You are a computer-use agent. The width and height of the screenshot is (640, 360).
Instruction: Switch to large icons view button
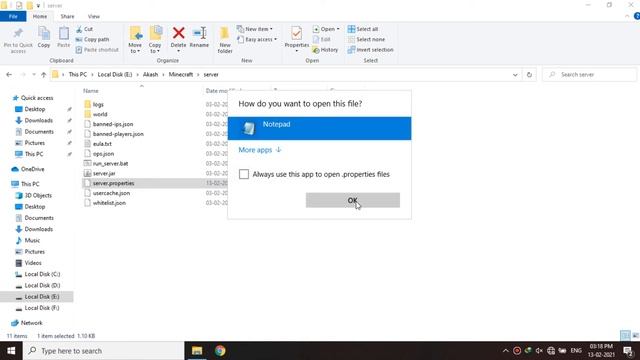(636, 336)
